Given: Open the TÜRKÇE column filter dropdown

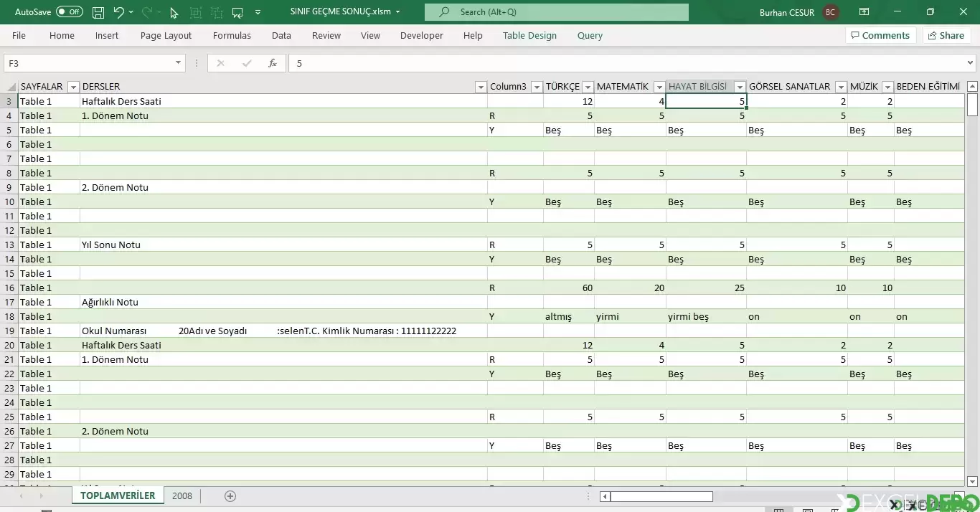Looking at the screenshot, I should 588,87.
